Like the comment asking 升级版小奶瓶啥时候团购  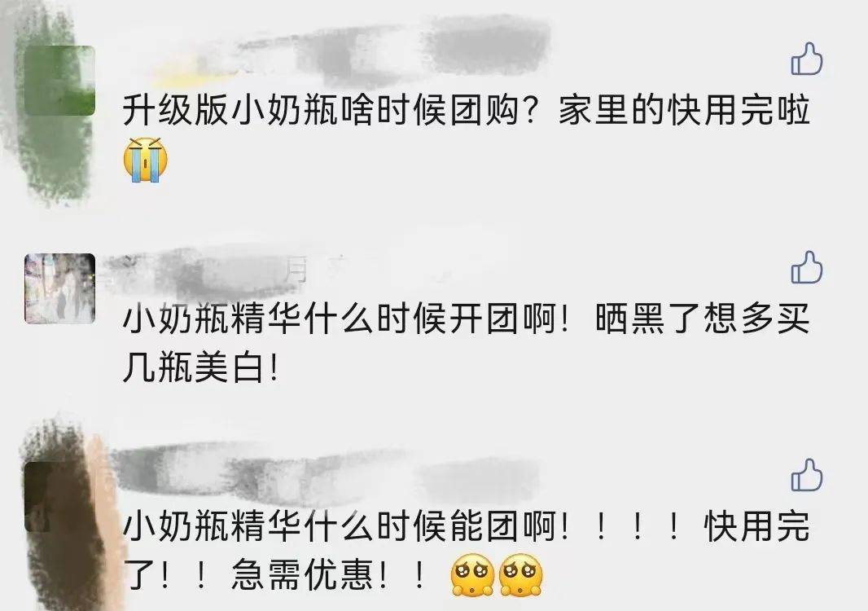pos(807,59)
